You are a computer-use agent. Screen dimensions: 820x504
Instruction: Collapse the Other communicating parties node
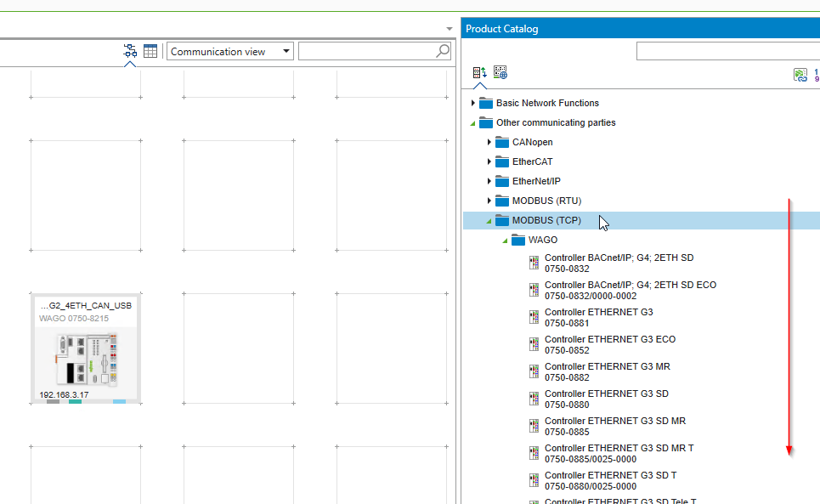point(472,123)
